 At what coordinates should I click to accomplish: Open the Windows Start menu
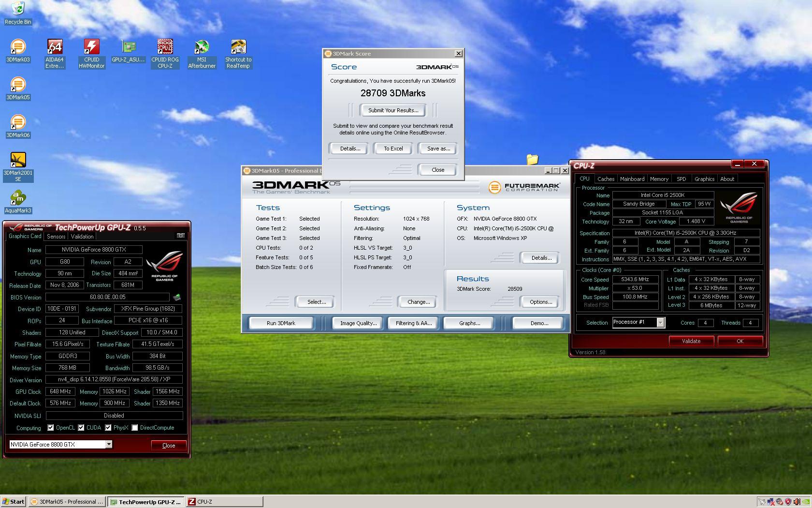tap(13, 502)
